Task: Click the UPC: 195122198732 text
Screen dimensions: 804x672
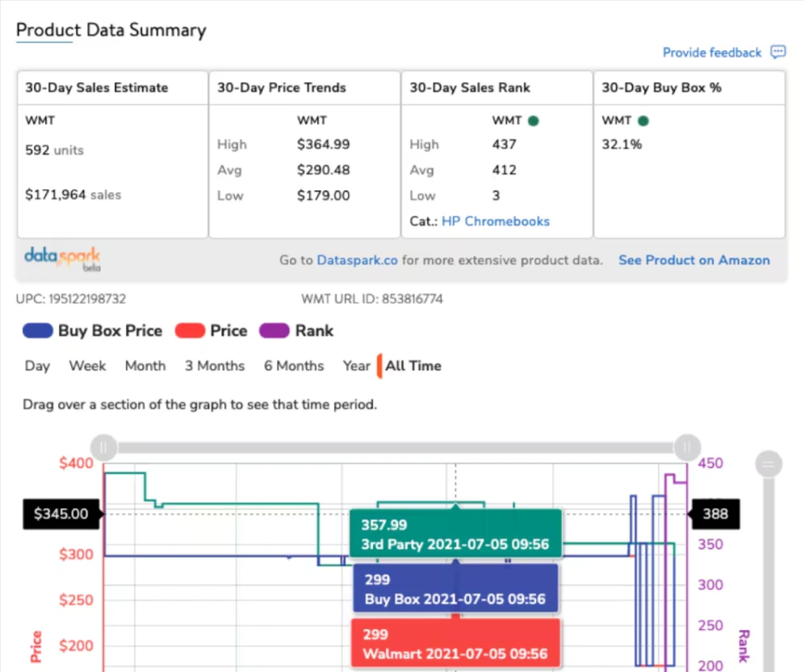Action: click(71, 298)
